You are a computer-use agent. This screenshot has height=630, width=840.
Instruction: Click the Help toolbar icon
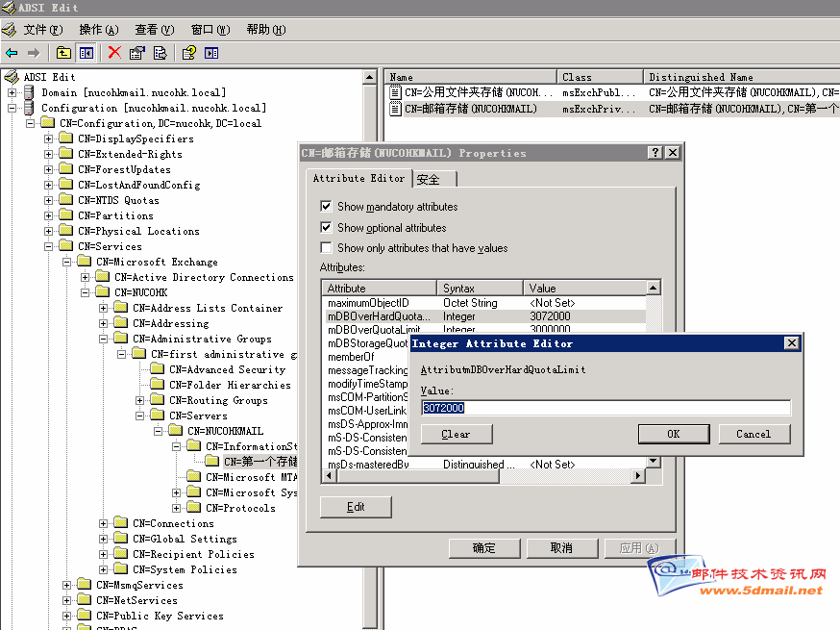pos(189,53)
